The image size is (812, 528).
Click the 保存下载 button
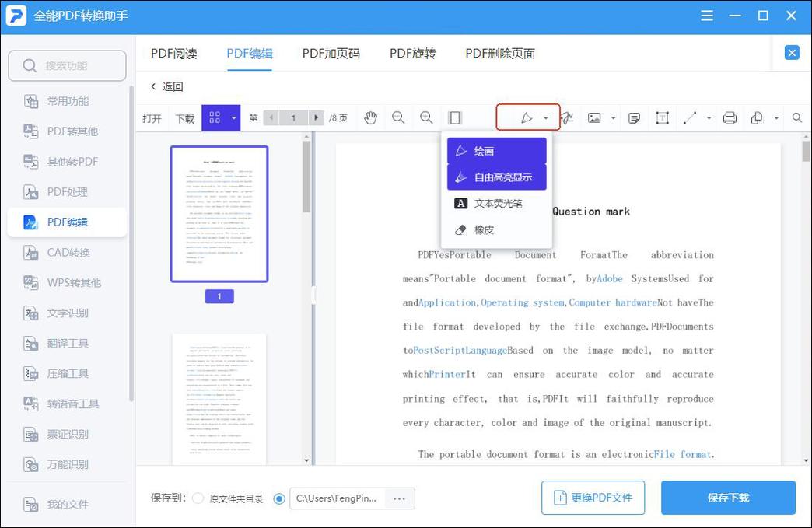(727, 497)
